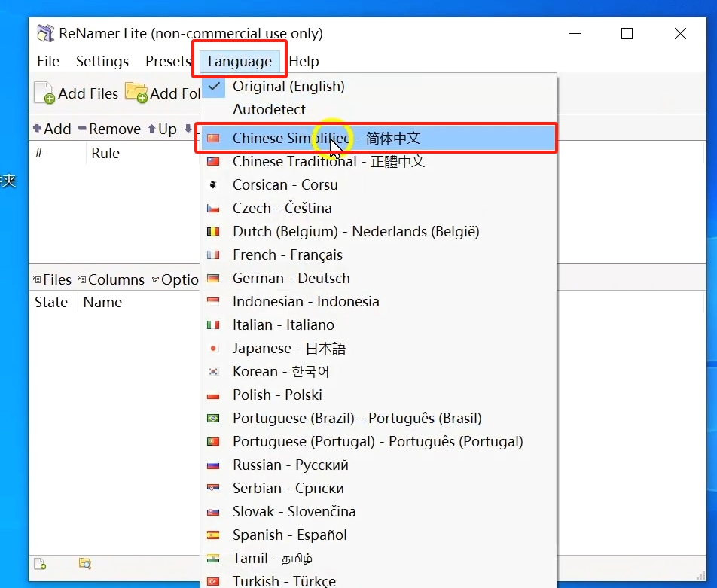This screenshot has width=717, height=588.
Task: Click Remove in the rules toolbar
Action: pyautogui.click(x=109, y=129)
